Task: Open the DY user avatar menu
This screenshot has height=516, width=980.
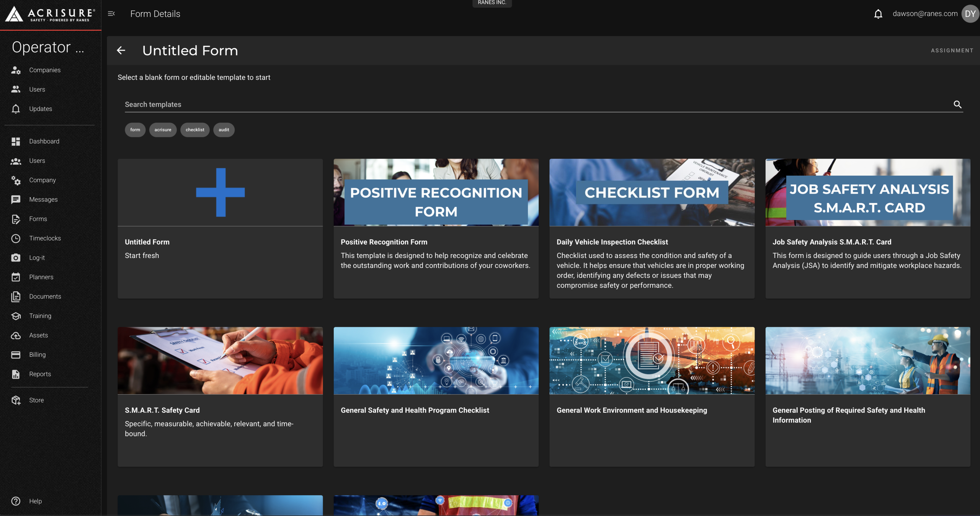Action: click(x=970, y=14)
